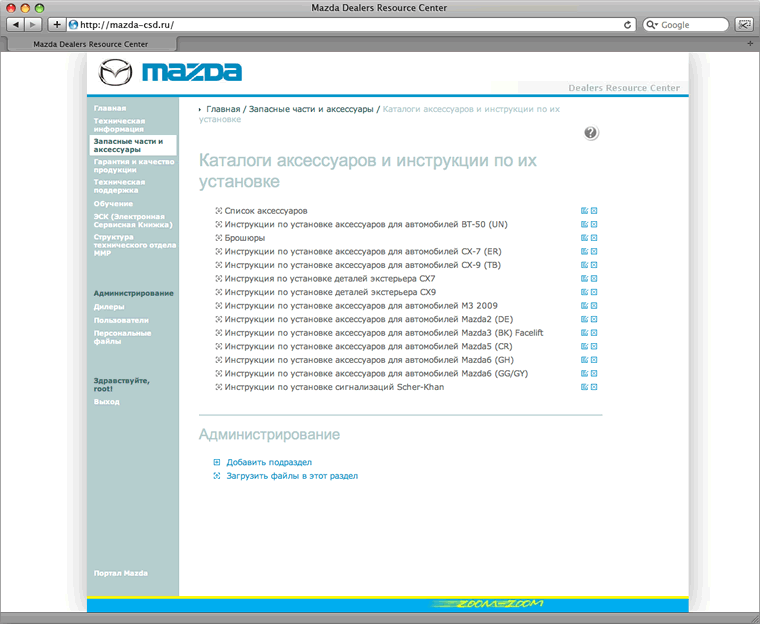The height and width of the screenshot is (624, 760).
Task: Click edit icon for the Scher-Khan instructions row
Action: pos(584,386)
